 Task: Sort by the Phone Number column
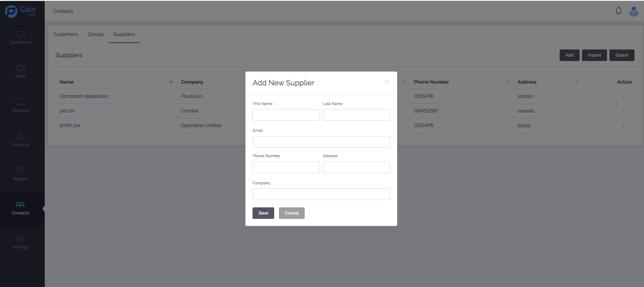(x=507, y=82)
